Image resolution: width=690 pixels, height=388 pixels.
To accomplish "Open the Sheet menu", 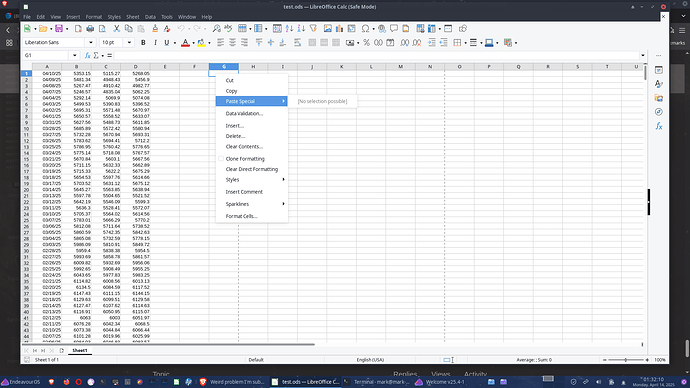I will point(132,17).
